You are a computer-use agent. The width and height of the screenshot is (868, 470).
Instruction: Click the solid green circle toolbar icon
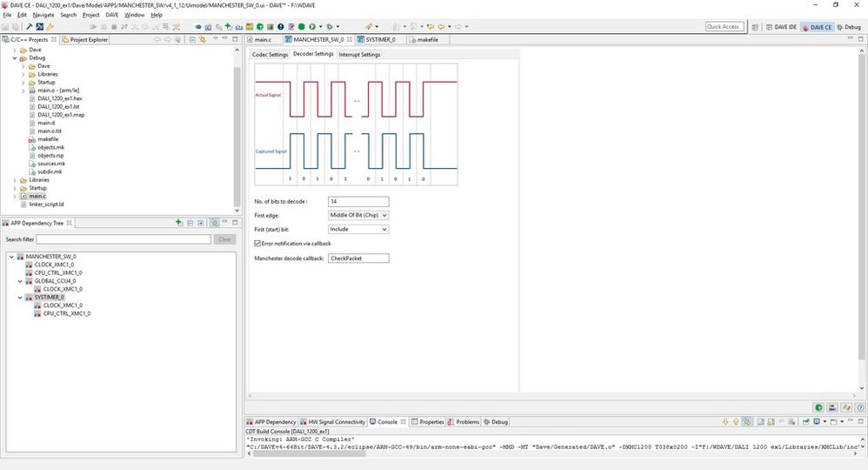(x=301, y=26)
